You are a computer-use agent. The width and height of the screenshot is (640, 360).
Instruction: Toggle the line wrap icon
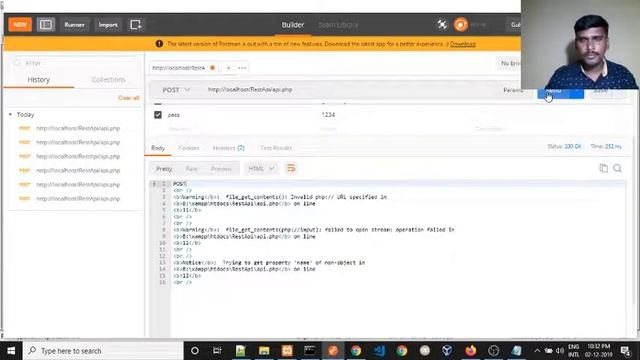click(x=291, y=168)
